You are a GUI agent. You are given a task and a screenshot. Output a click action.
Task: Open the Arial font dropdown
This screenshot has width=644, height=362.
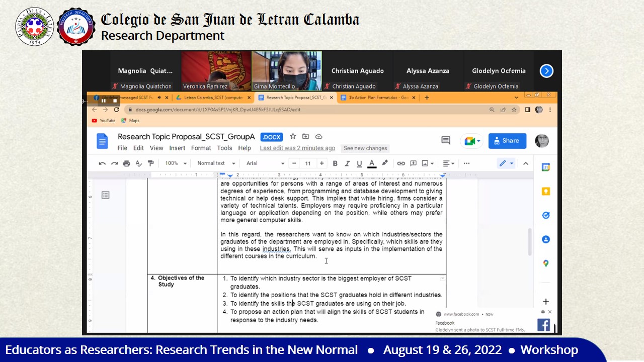point(265,163)
